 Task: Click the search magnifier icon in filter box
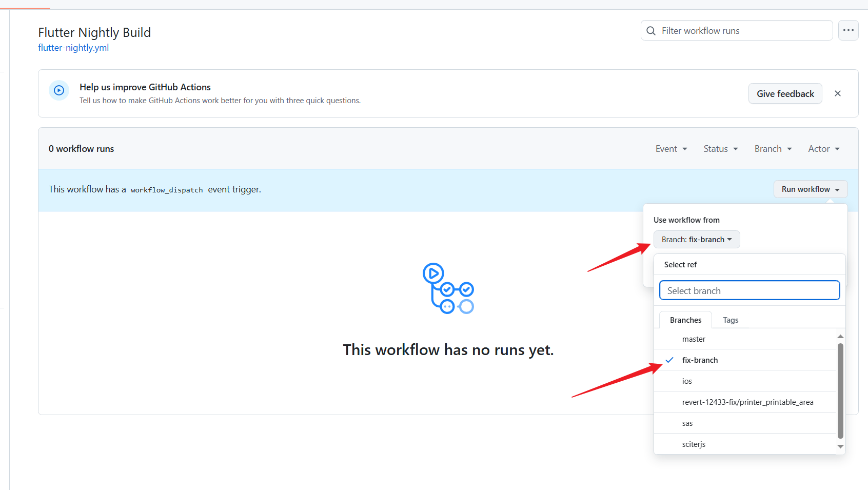click(651, 31)
